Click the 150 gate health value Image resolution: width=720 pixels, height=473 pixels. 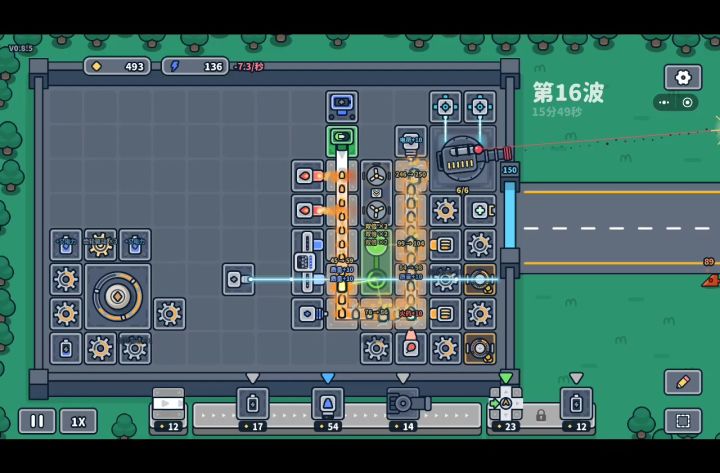tap(510, 170)
